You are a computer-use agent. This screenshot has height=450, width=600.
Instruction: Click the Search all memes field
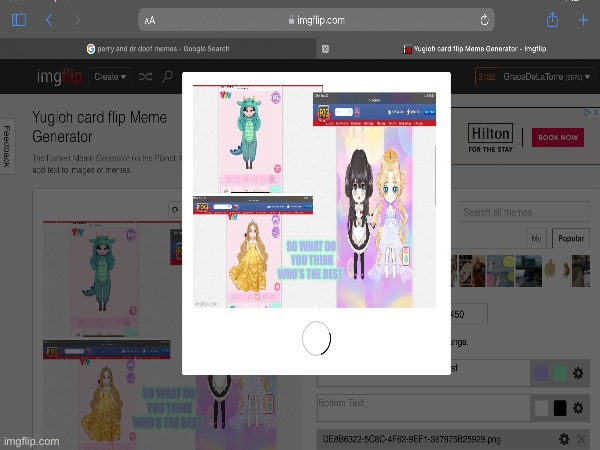pos(524,212)
